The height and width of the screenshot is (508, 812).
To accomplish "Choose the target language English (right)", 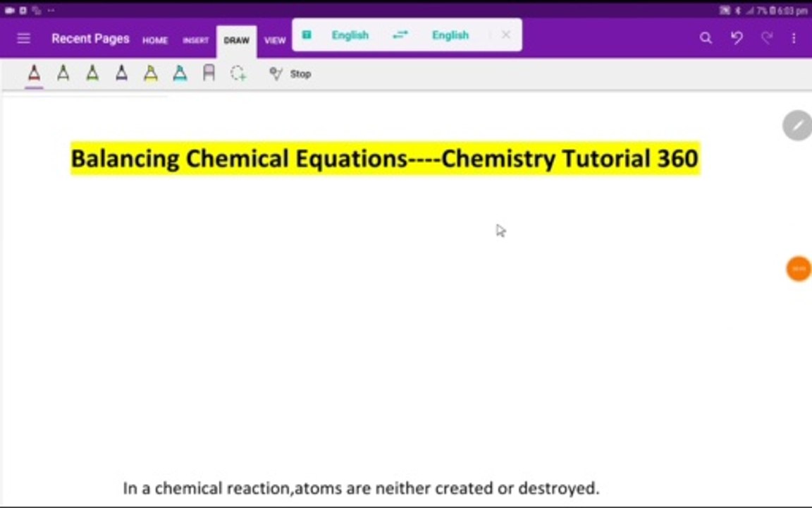I will pyautogui.click(x=450, y=35).
